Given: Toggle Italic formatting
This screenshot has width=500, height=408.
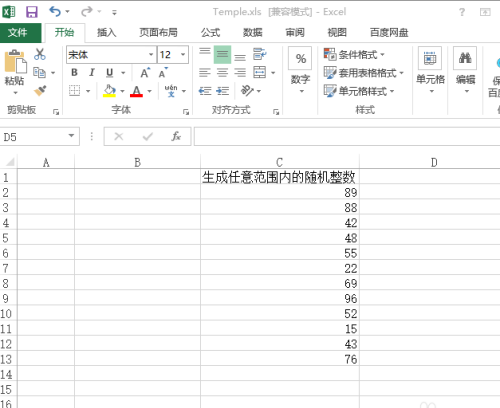Looking at the screenshot, I should [x=92, y=72].
